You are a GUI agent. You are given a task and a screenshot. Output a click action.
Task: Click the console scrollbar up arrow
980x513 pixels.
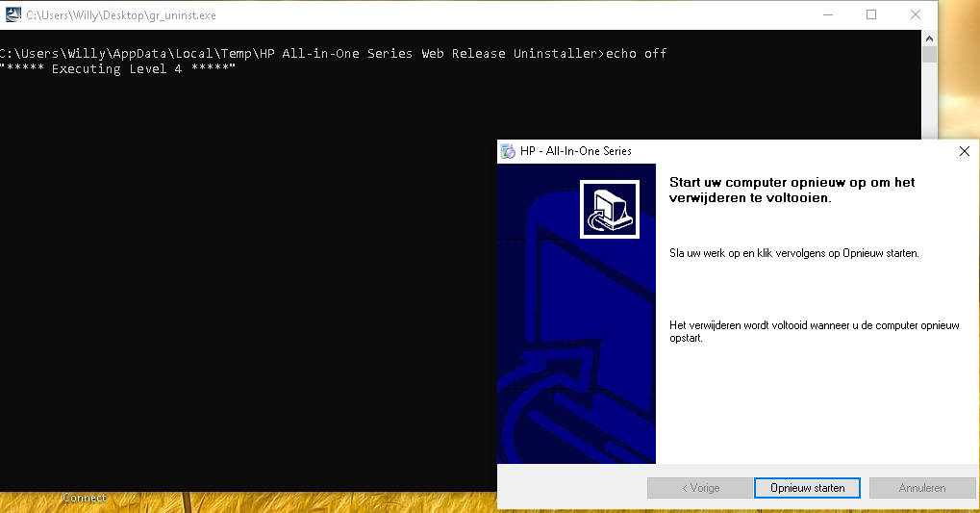click(x=929, y=38)
